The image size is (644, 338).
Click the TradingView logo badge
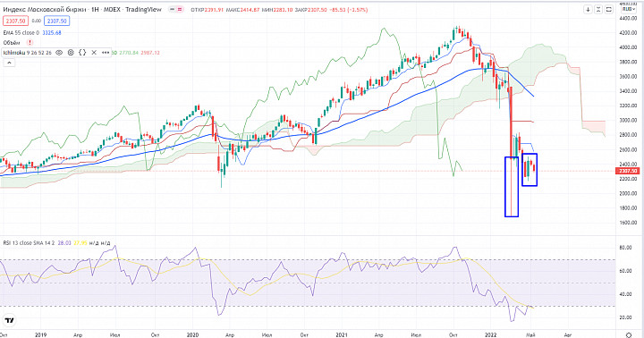[x=9, y=320]
